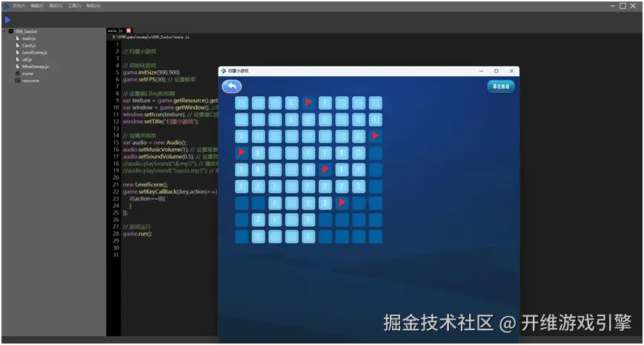Click the flag in the grid's fourth row
Image resolution: width=644 pixels, height=345 pixels.
click(242, 153)
